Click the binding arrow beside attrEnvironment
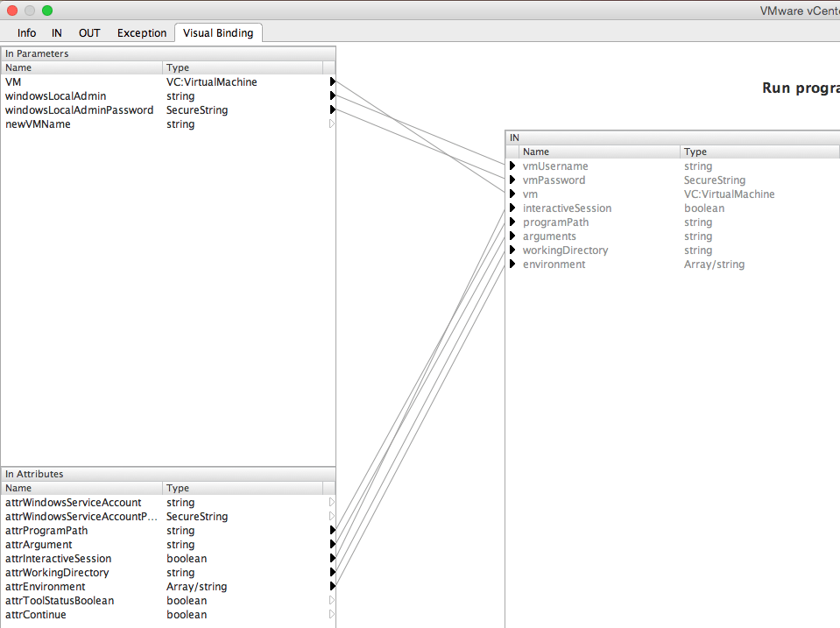The width and height of the screenshot is (840, 628). (x=332, y=586)
